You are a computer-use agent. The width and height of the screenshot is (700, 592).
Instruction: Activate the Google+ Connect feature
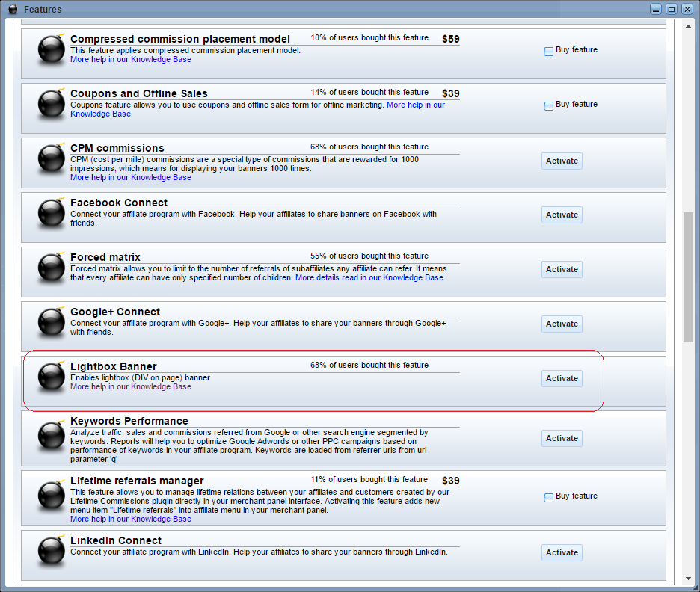pyautogui.click(x=562, y=324)
